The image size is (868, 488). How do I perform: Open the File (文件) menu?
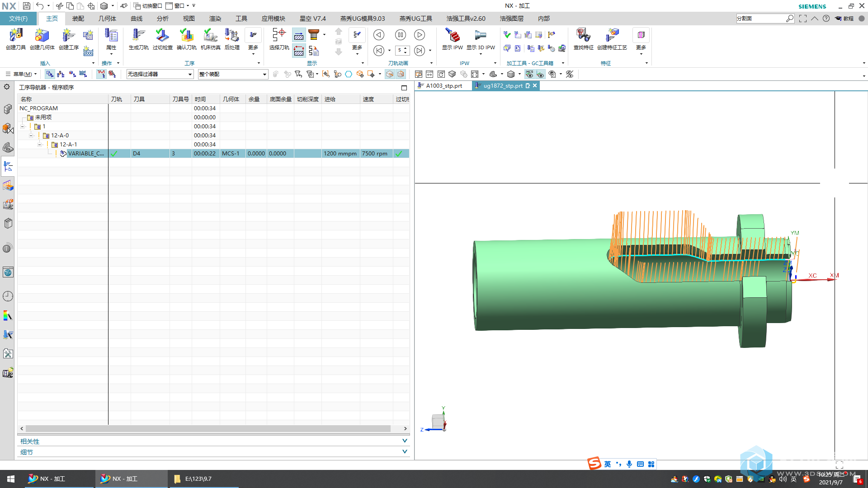(18, 19)
